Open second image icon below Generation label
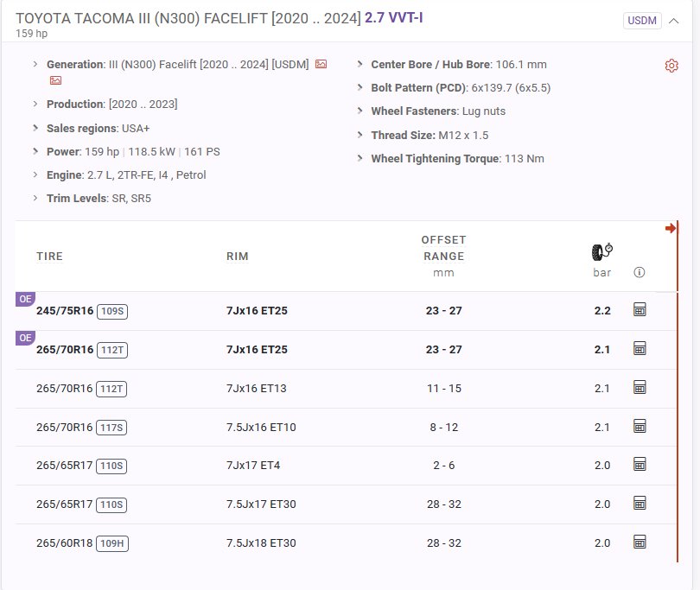Screen dimensions: 700x590 pos(56,80)
